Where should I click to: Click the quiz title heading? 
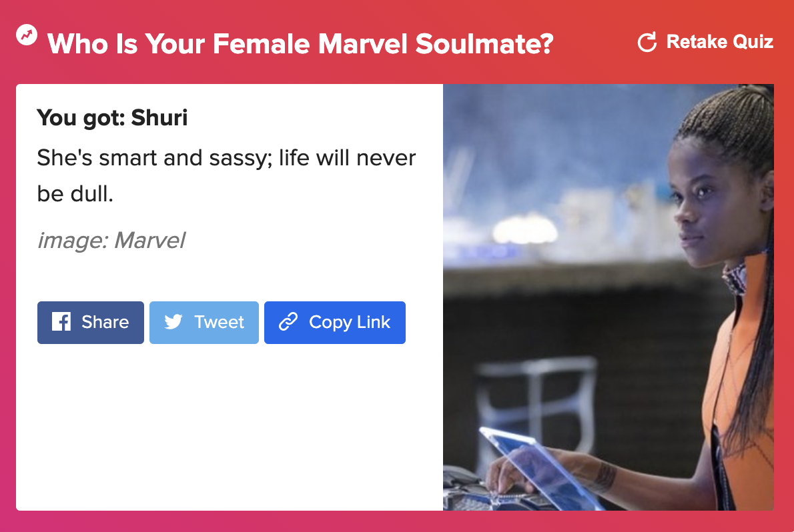coord(300,43)
